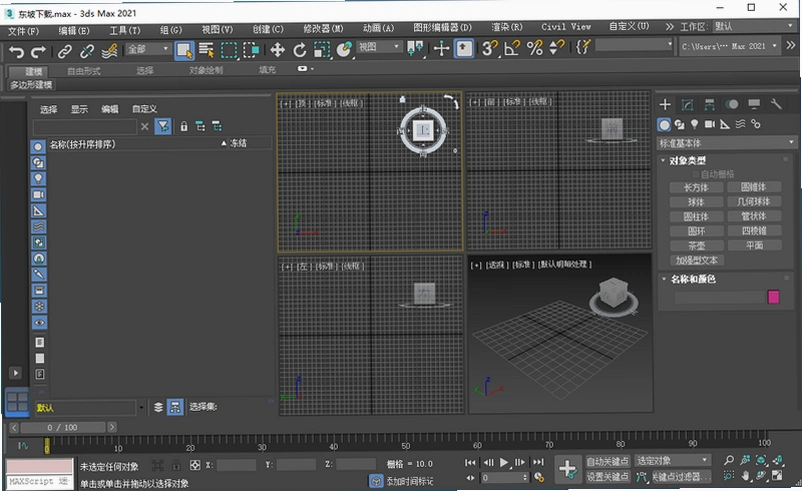Click the 长方体 primitive button

point(696,188)
